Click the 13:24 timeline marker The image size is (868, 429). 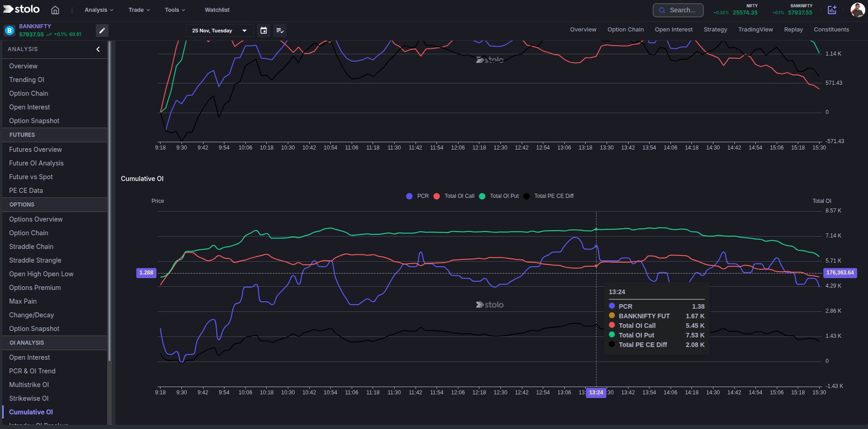[596, 393]
